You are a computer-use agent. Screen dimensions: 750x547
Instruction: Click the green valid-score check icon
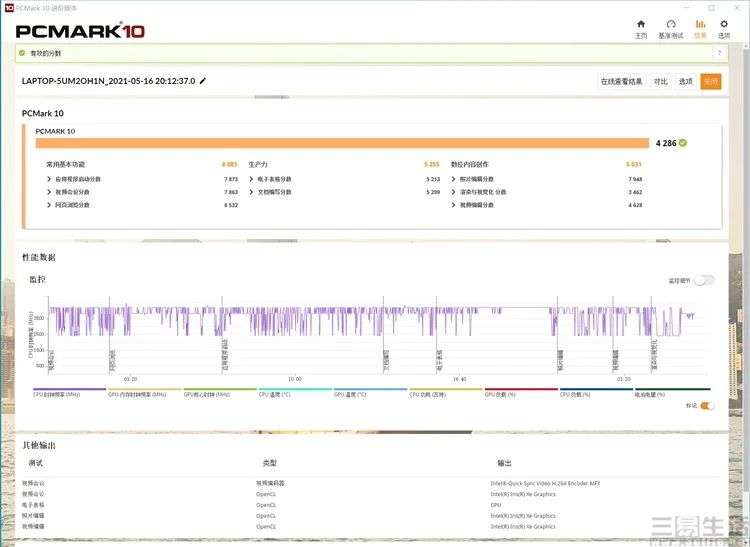[x=22, y=53]
